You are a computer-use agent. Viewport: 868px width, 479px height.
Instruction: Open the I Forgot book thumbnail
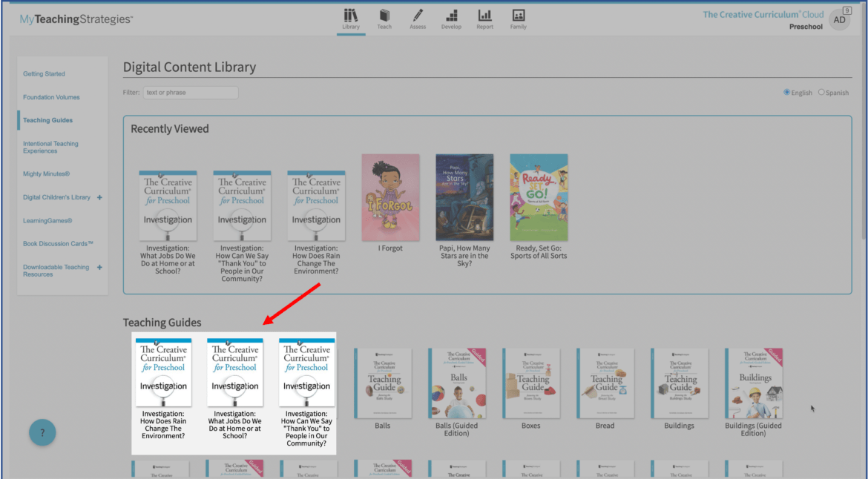tap(390, 197)
